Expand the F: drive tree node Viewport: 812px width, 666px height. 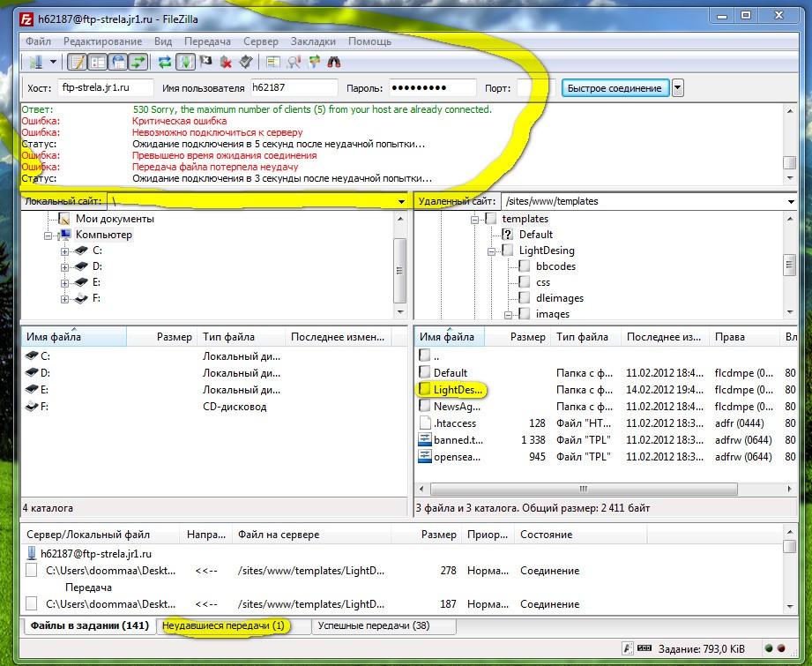point(64,299)
